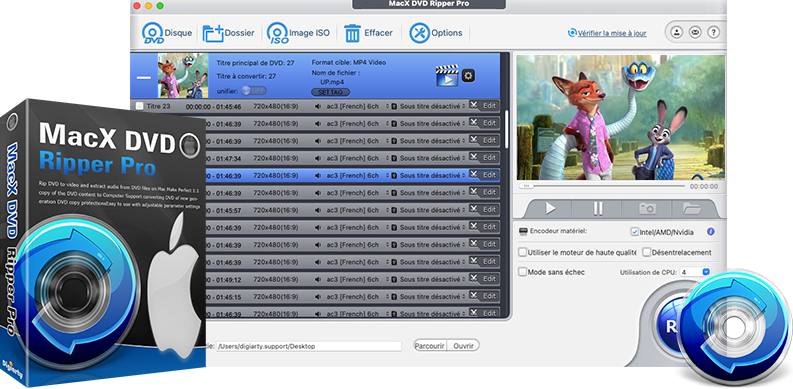Viewport: 793px width, 389px height.
Task: Click speaker icon on the 01:47:34 row
Action: click(318, 158)
